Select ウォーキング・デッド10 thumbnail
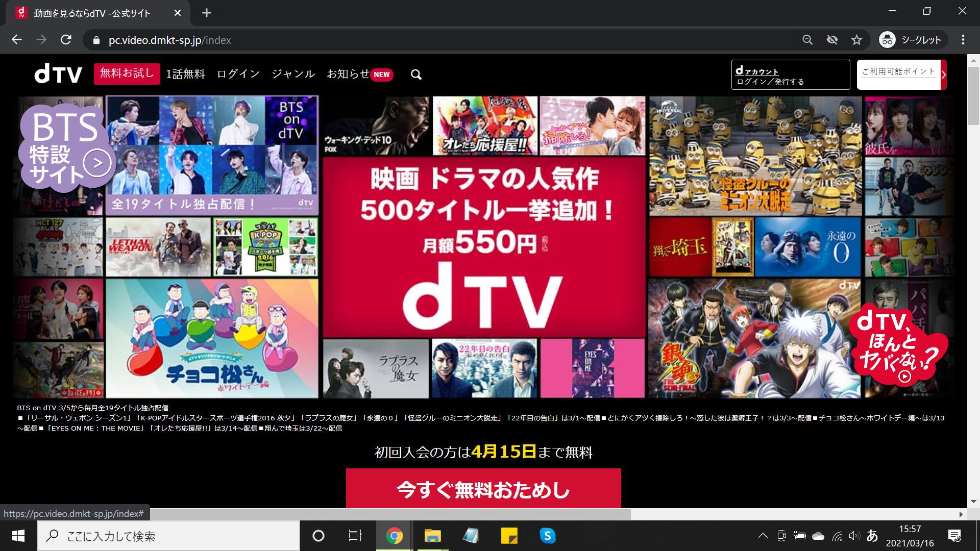The image size is (980, 551). pyautogui.click(x=376, y=126)
